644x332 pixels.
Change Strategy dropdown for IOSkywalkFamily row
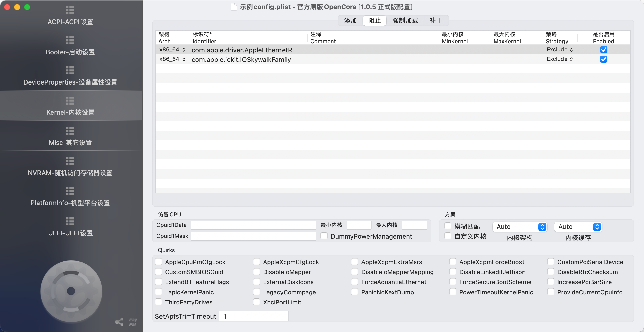tap(560, 59)
